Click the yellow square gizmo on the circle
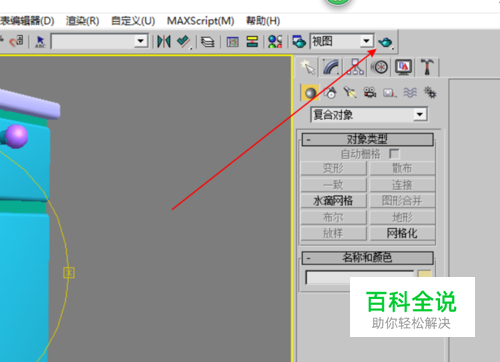500x362 pixels. (x=69, y=273)
